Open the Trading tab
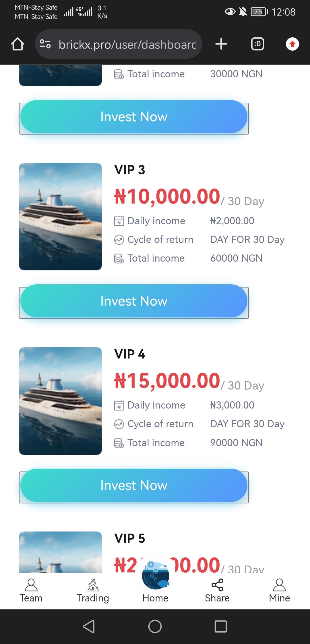The width and height of the screenshot is (310, 644). pos(93,591)
